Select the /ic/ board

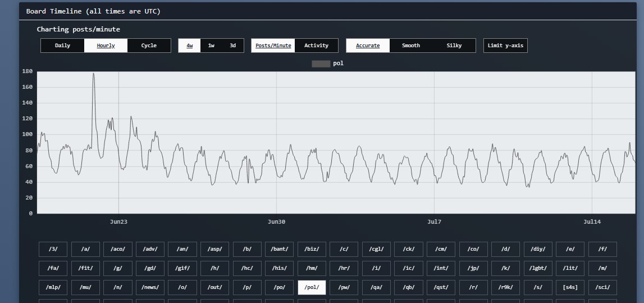point(409,269)
